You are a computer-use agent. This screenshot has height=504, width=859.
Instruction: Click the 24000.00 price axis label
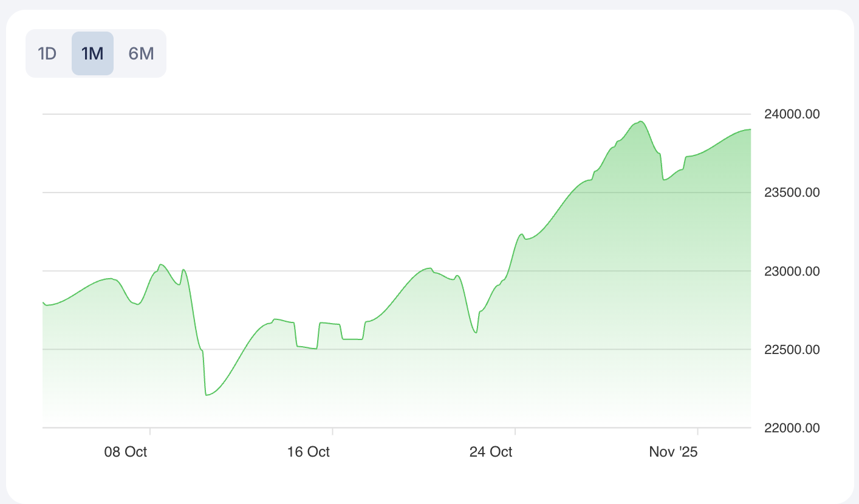coord(792,114)
